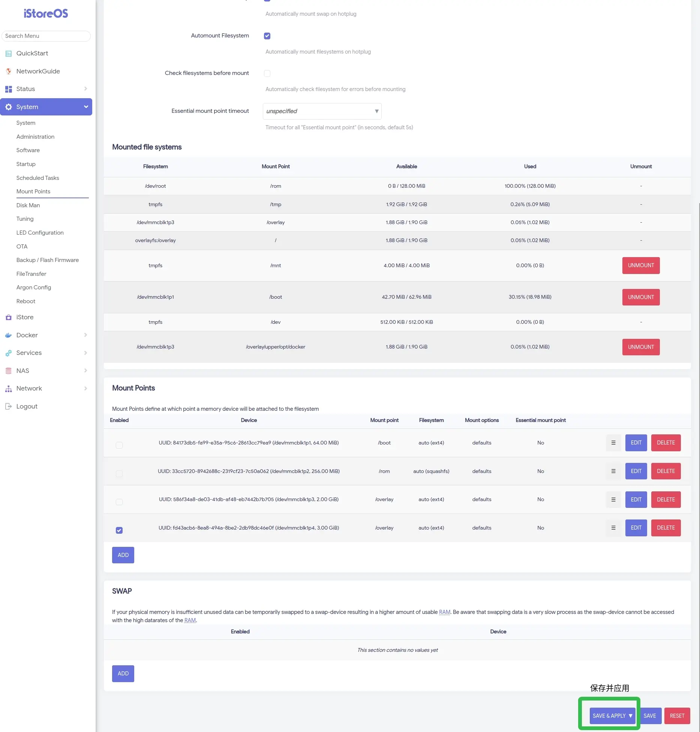Unmount /overlay/upper/opt/docker filesystem
The image size is (700, 732).
point(641,347)
